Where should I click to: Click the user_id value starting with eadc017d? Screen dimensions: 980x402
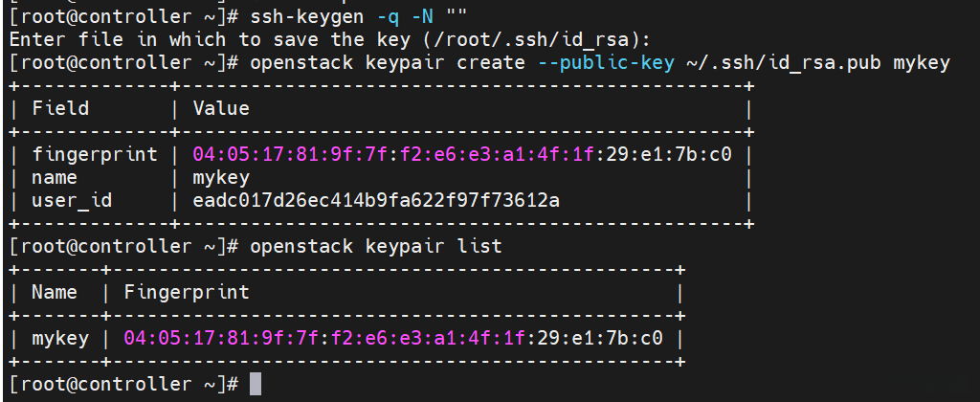376,200
